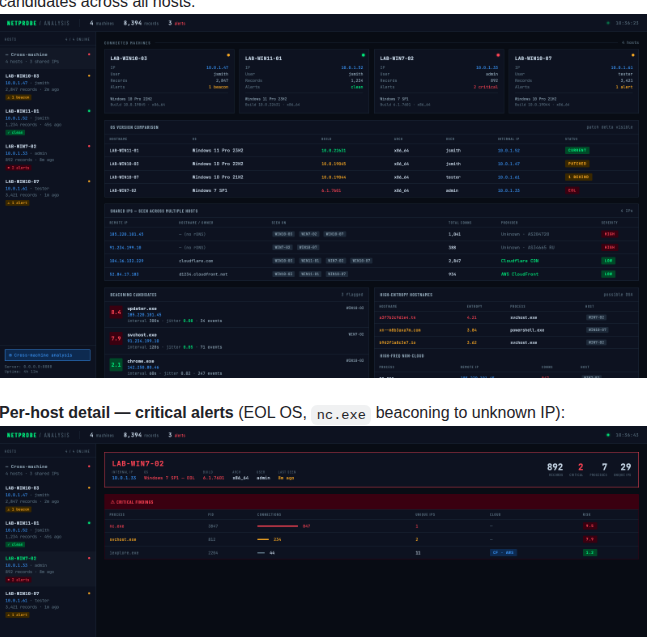
Task: Click green risk badge in iexplore.exe row
Action: [590, 552]
